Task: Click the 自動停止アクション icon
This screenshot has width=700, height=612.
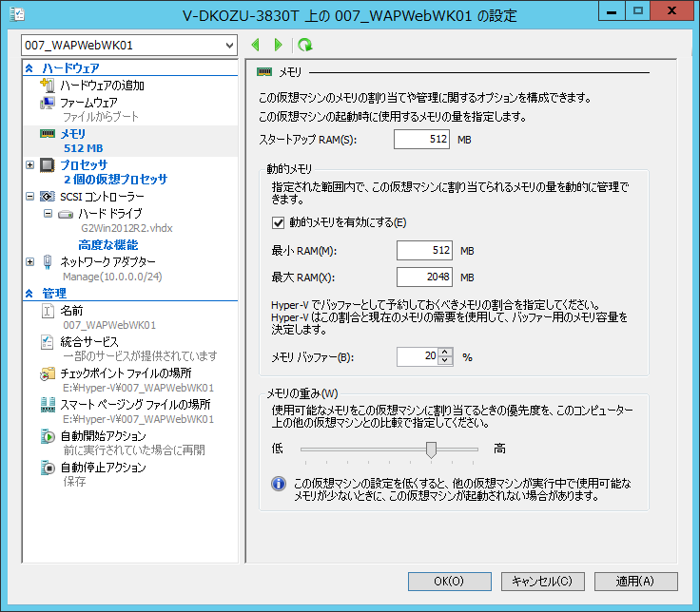Action: [48, 468]
